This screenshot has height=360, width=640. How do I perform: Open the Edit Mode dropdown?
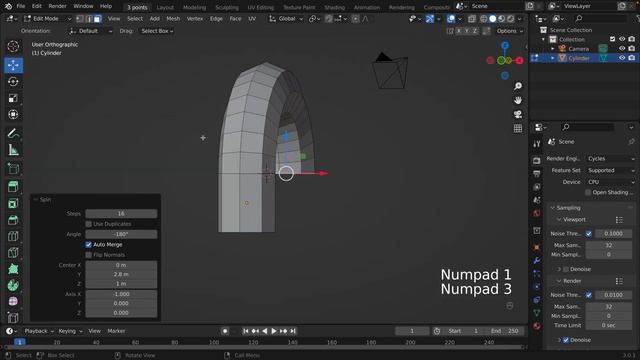coord(47,19)
